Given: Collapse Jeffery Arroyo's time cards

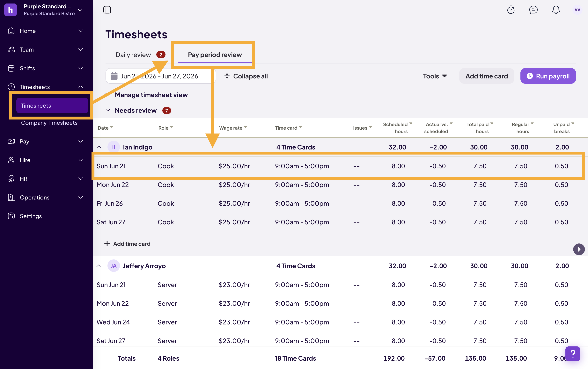Looking at the screenshot, I should coord(99,266).
